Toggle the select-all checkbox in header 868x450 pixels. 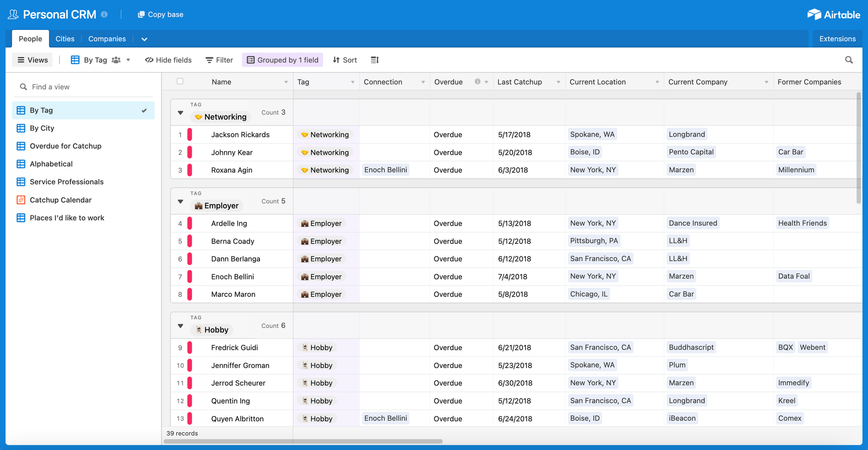pos(180,81)
